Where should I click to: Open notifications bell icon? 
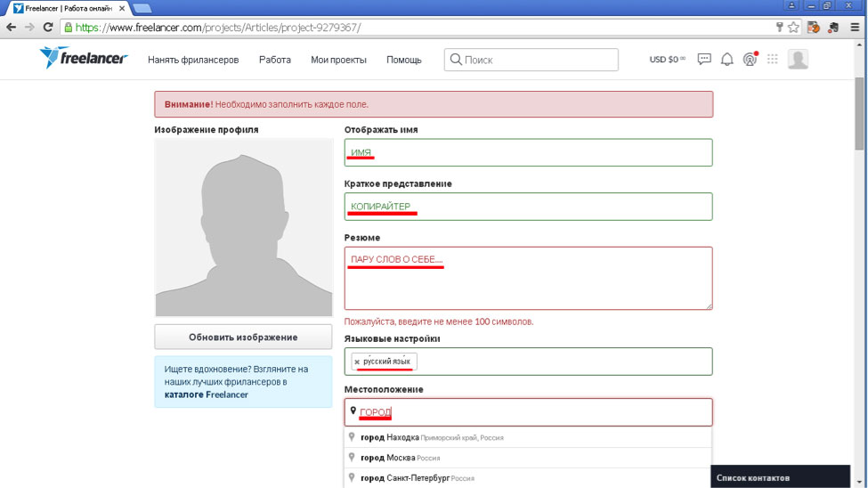point(726,60)
